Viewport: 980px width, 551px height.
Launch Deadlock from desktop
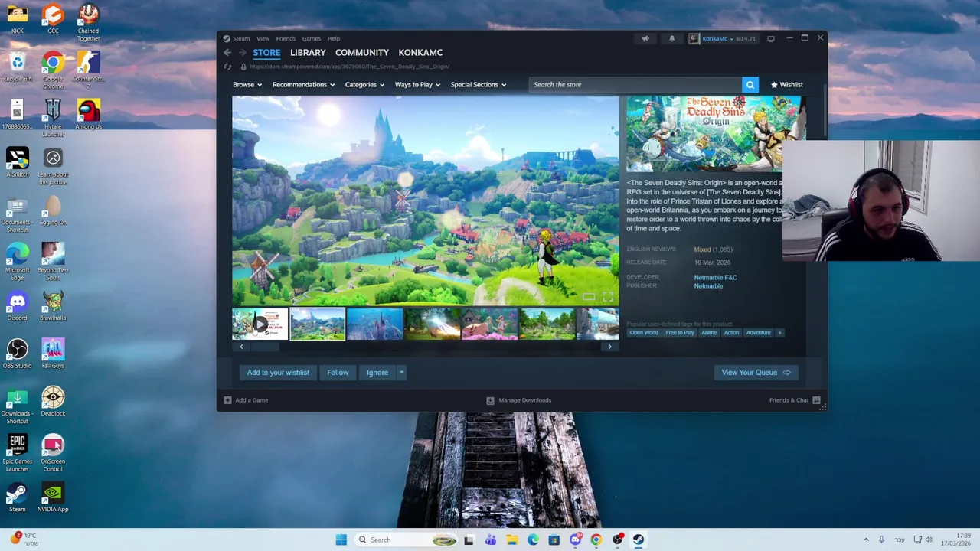[x=53, y=401]
